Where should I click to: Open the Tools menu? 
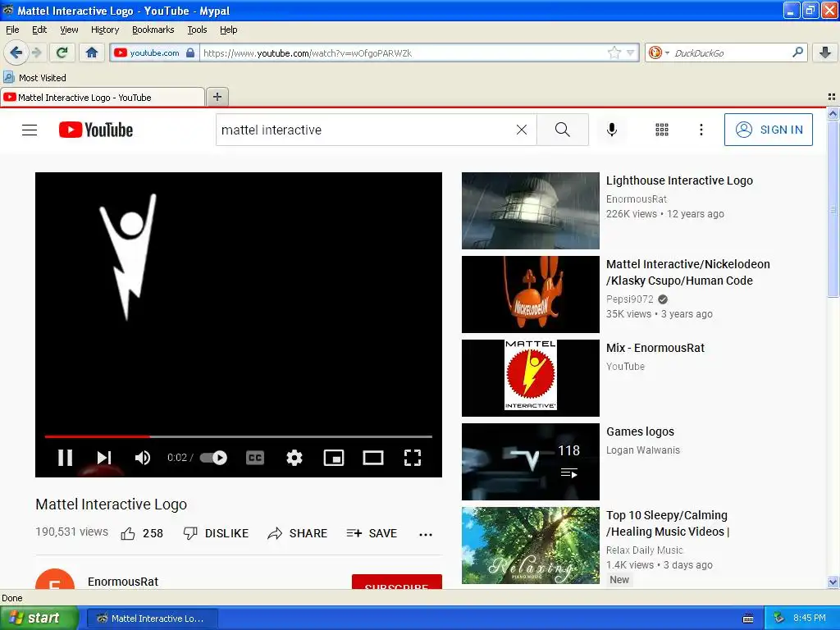coord(197,30)
